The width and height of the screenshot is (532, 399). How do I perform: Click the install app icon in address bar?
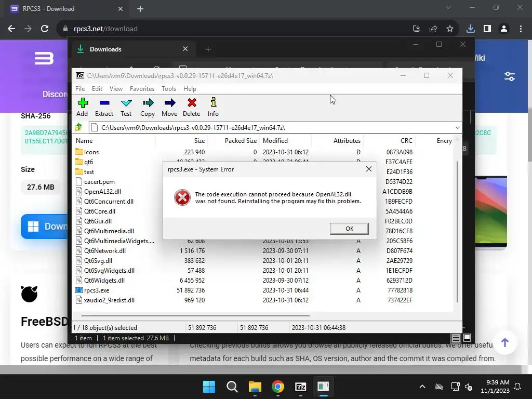coord(416,29)
